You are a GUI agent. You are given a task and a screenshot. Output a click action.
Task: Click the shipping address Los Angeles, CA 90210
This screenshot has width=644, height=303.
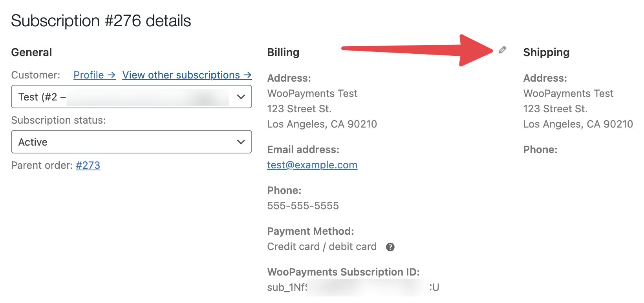(578, 124)
